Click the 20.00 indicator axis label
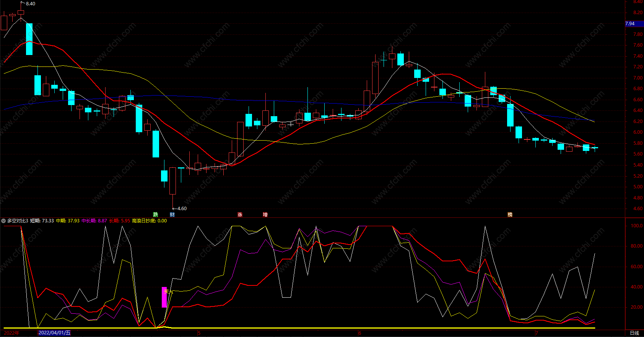Screen dimensions: 644x337 click(x=636, y=307)
